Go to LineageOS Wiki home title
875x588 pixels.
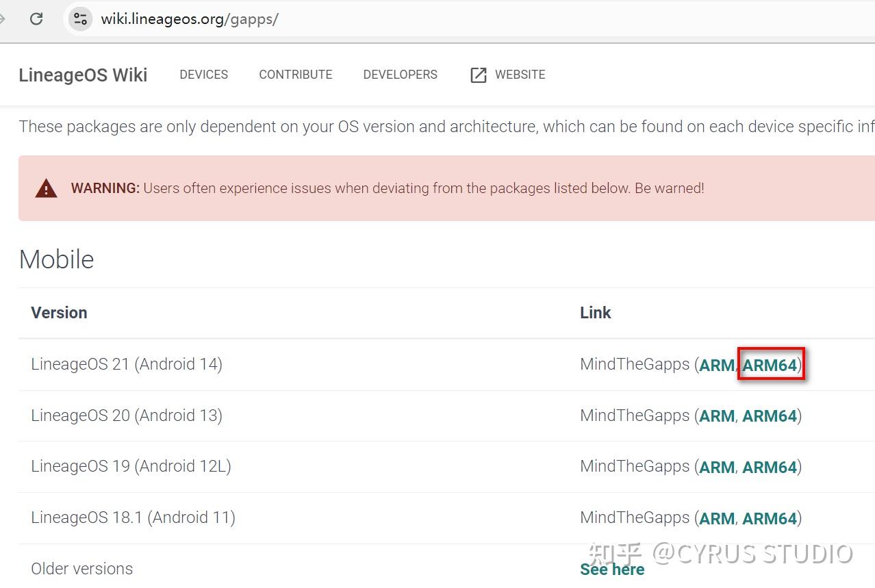tap(83, 75)
